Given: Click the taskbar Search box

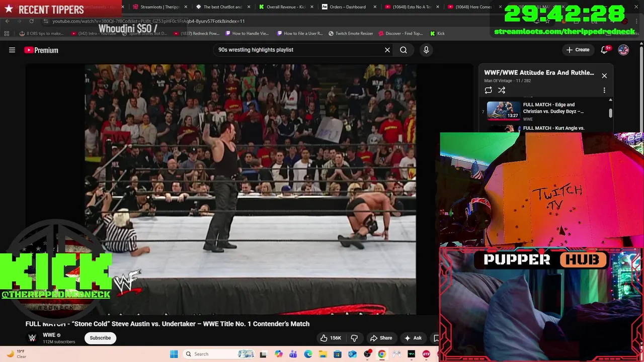Looking at the screenshot, I should 220,354.
